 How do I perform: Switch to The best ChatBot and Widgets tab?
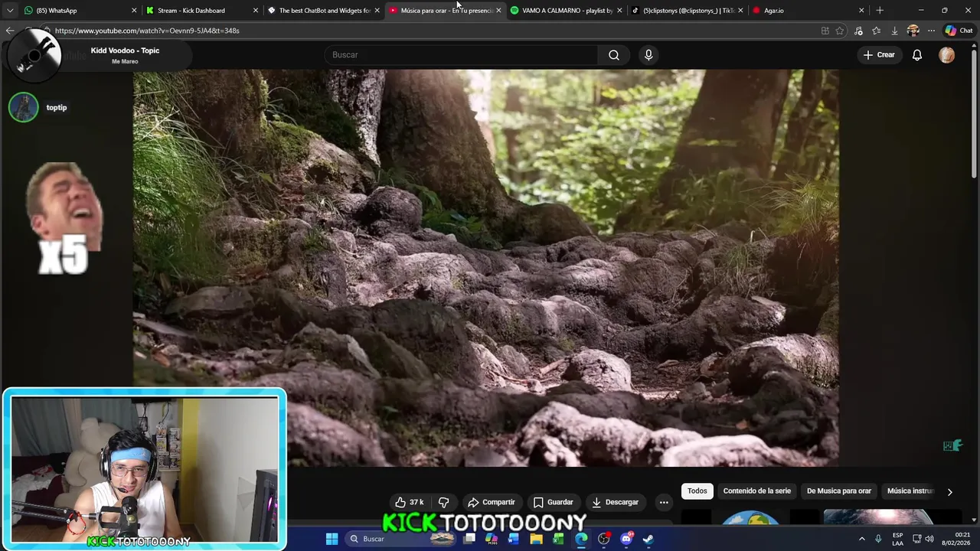coord(325,11)
